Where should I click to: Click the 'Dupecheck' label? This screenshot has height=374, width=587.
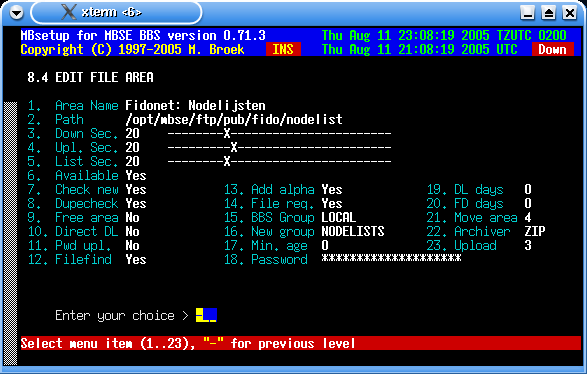coord(87,204)
